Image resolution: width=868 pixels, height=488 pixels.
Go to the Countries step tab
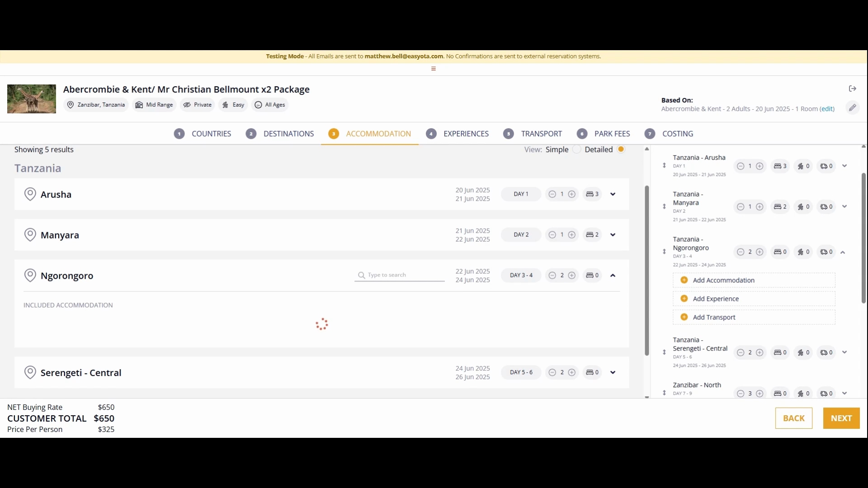pos(203,134)
